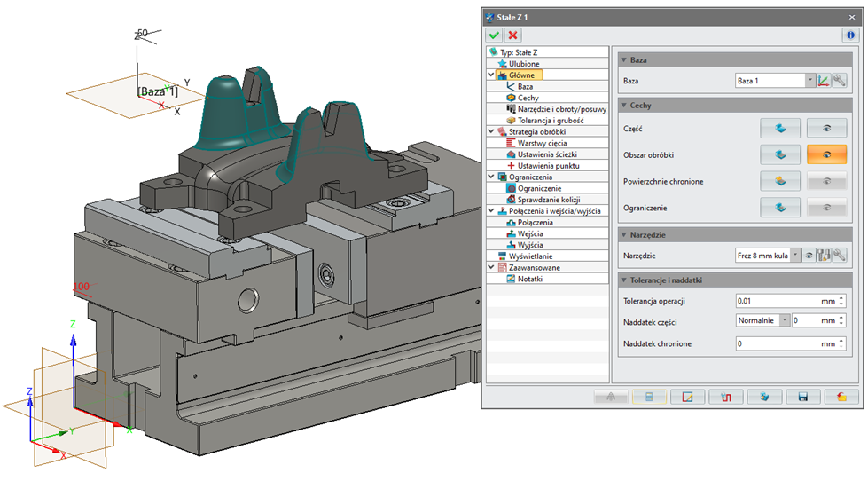Open the Frez 8 mm kula dropdown
Screen dimensions: 868x481
point(795,256)
